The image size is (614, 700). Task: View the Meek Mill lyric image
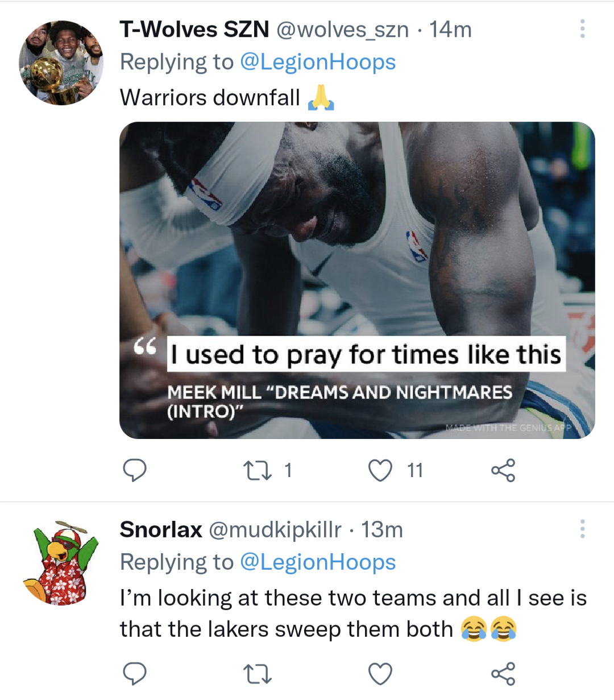coord(357,280)
